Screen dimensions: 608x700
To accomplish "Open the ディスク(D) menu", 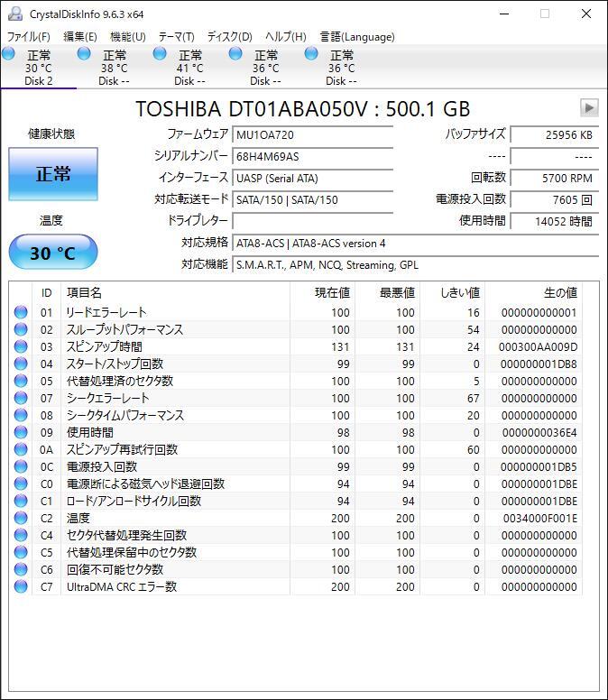I will pyautogui.click(x=230, y=37).
